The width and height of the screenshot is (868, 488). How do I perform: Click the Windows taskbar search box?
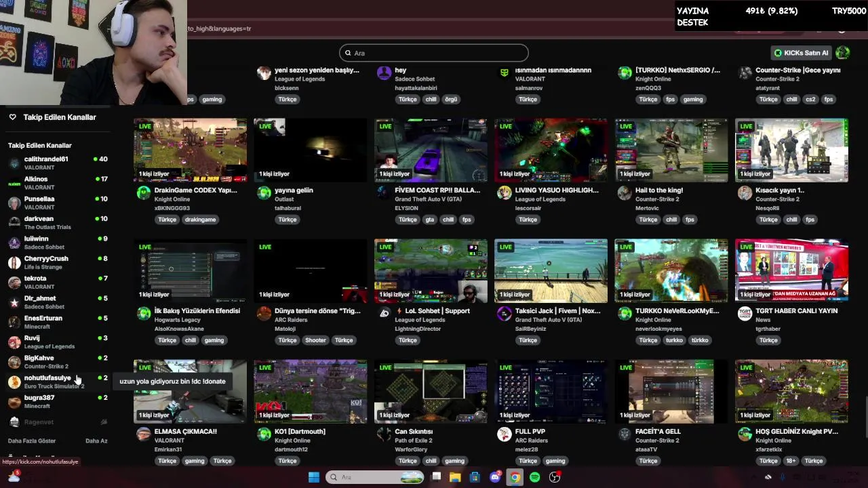[375, 477]
